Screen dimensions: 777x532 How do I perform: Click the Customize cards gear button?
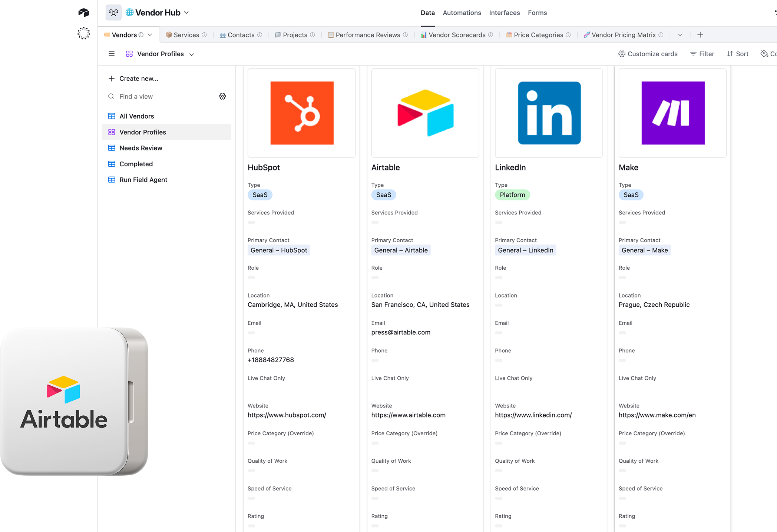click(x=648, y=54)
